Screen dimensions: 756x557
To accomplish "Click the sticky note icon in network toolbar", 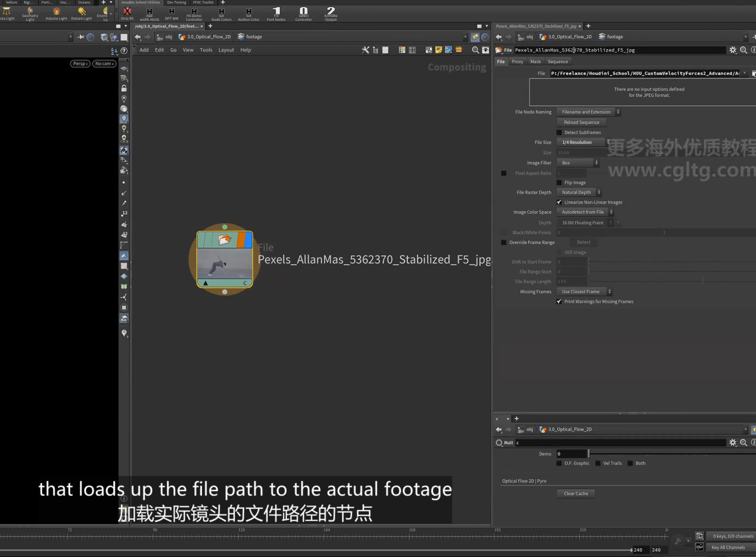I will 438,50.
